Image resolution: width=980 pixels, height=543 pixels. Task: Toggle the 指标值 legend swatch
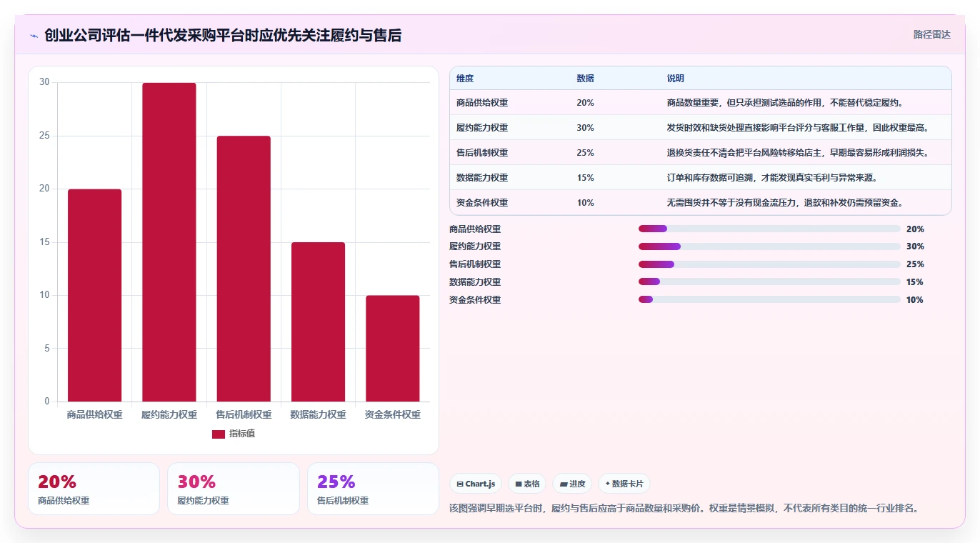[219, 434]
